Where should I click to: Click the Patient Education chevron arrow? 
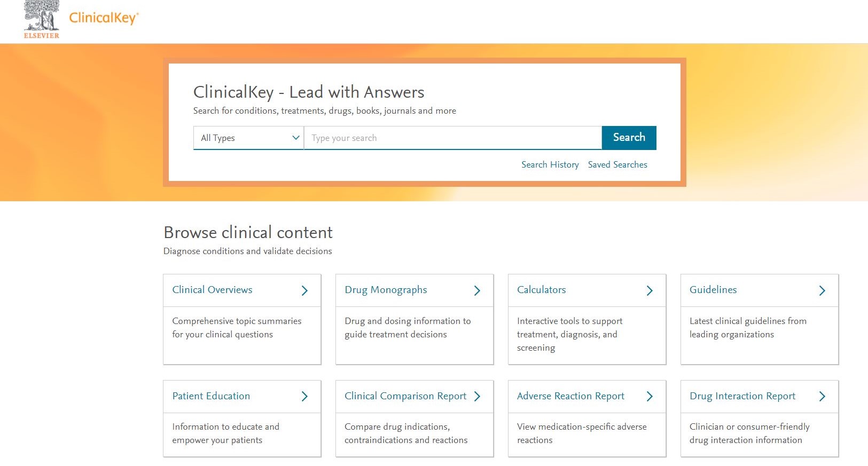click(x=304, y=396)
